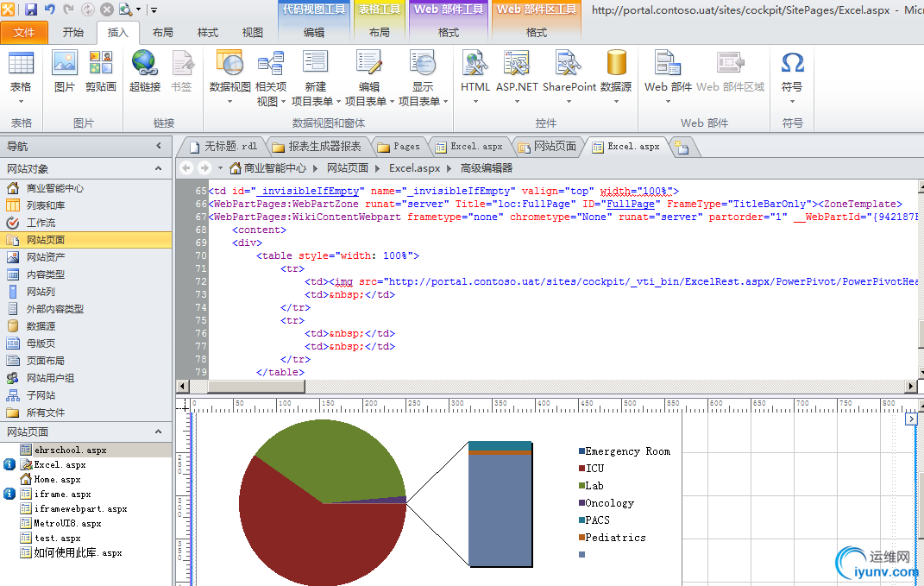
Task: Click the code view left scroll arrow
Action: [182, 386]
